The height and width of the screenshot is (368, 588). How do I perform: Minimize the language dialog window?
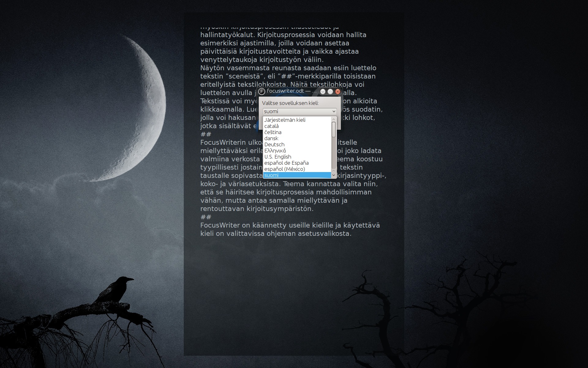323,91
